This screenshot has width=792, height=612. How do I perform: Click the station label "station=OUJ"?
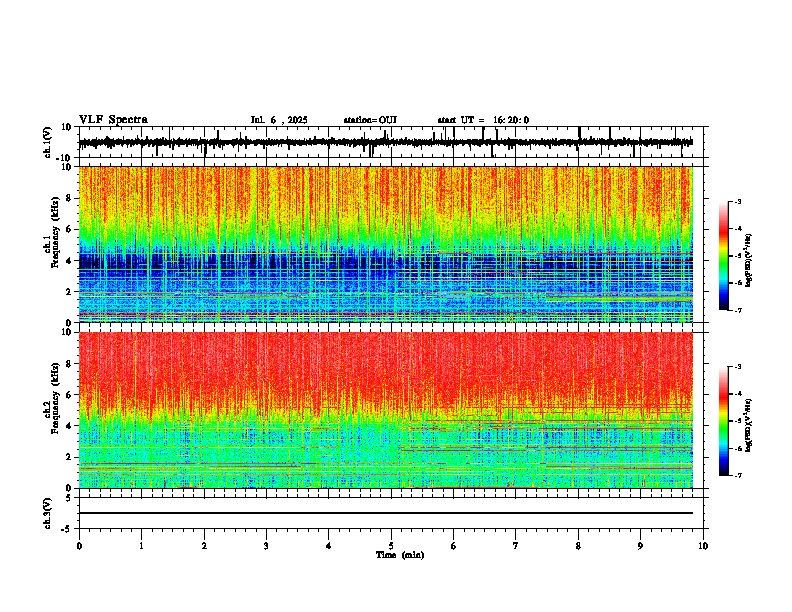click(x=370, y=120)
